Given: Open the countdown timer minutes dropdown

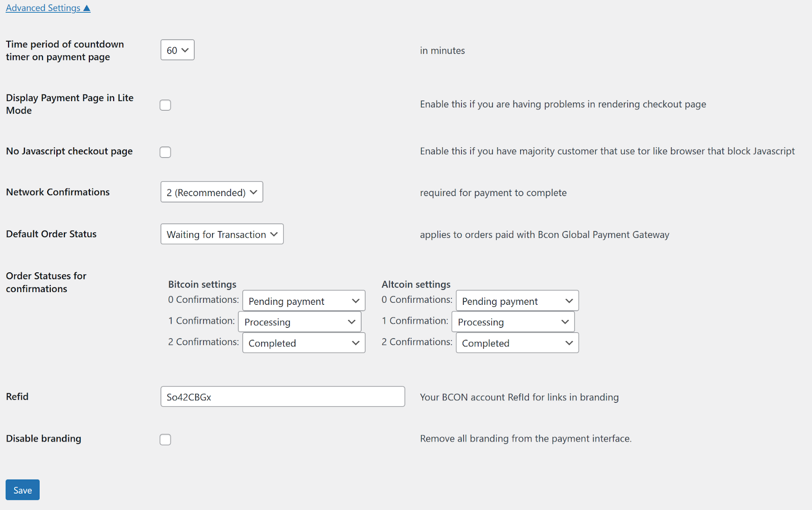Looking at the screenshot, I should [x=177, y=50].
